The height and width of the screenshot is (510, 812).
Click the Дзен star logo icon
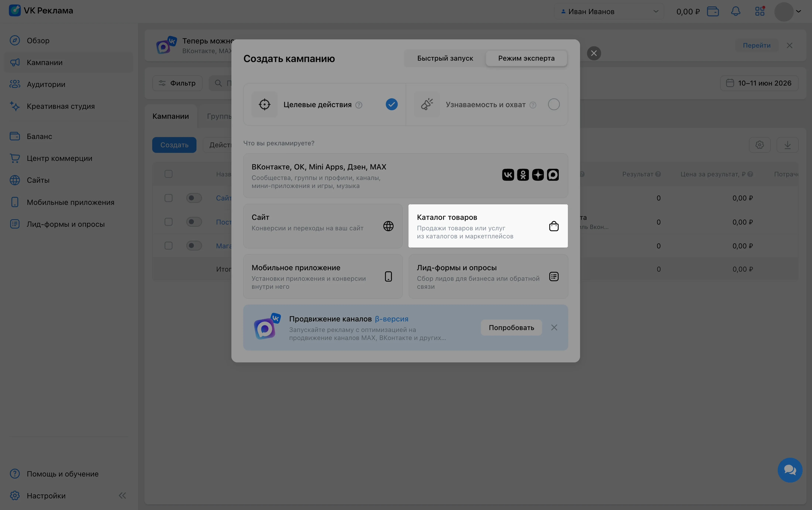coord(538,175)
